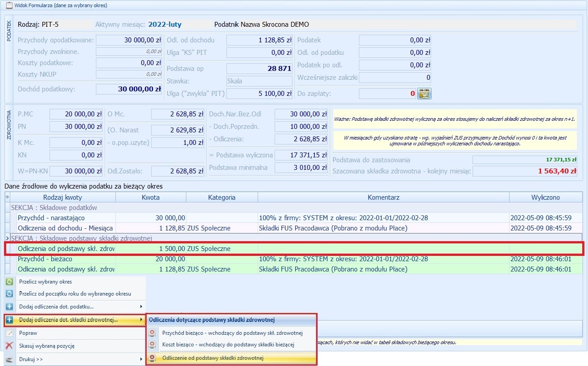The image size is (588, 366).
Task: Select the Przychód - bieżąco row
Action: click(x=293, y=259)
